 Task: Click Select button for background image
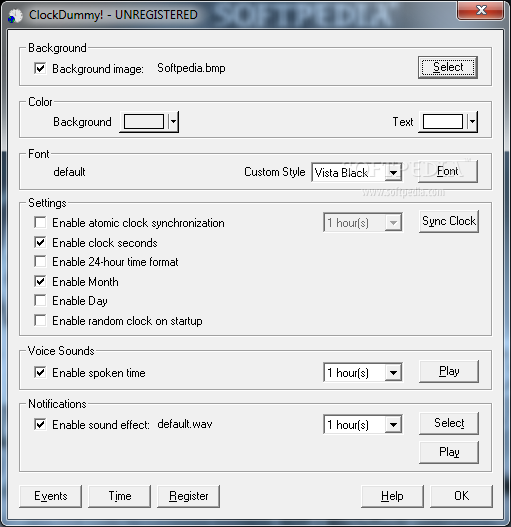(448, 68)
